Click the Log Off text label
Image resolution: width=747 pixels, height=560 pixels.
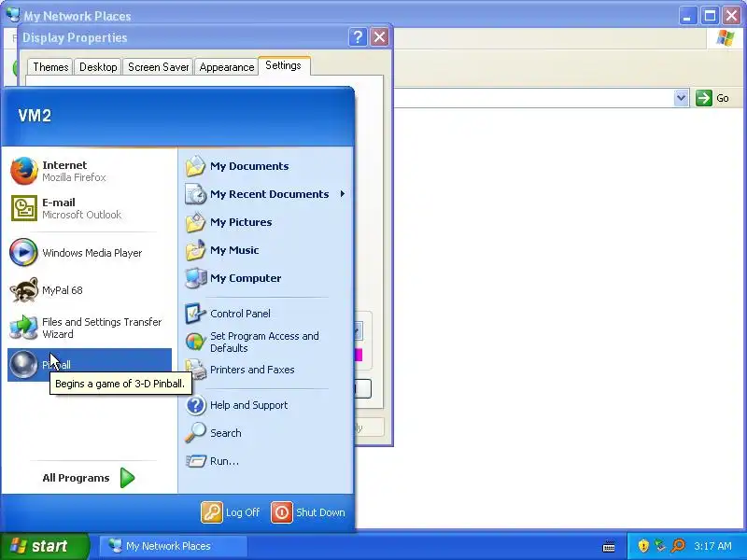(243, 512)
